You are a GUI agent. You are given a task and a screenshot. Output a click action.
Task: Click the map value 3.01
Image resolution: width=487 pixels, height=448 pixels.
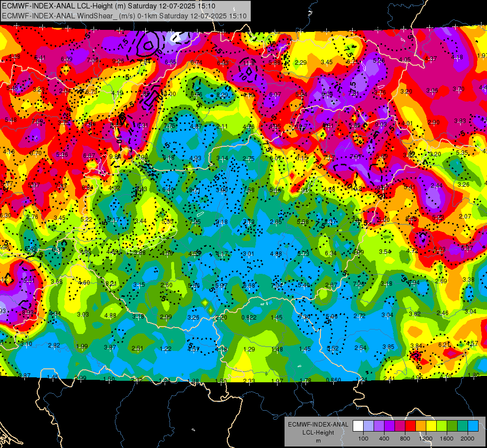248,254
